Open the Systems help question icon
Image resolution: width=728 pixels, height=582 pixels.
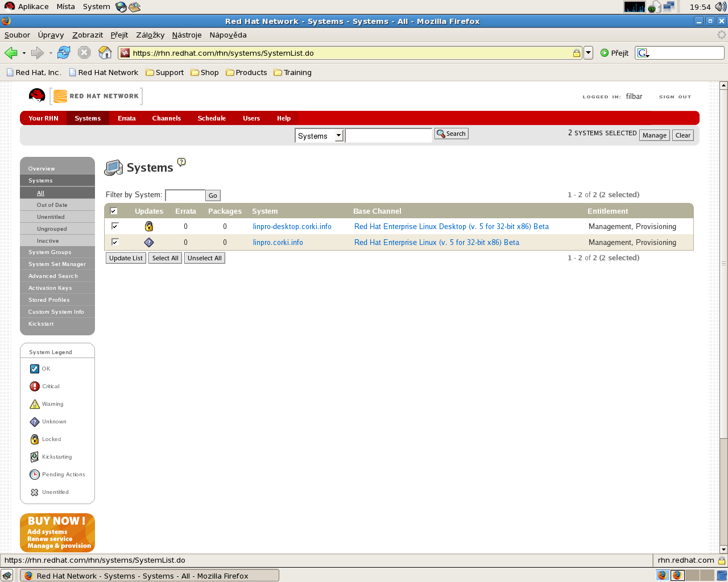[181, 162]
